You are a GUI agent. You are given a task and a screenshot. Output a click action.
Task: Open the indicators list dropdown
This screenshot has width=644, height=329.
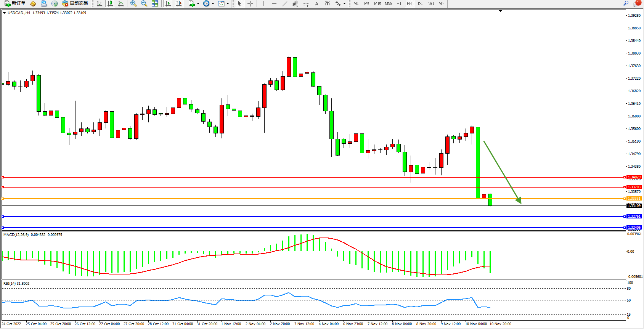[x=198, y=3]
